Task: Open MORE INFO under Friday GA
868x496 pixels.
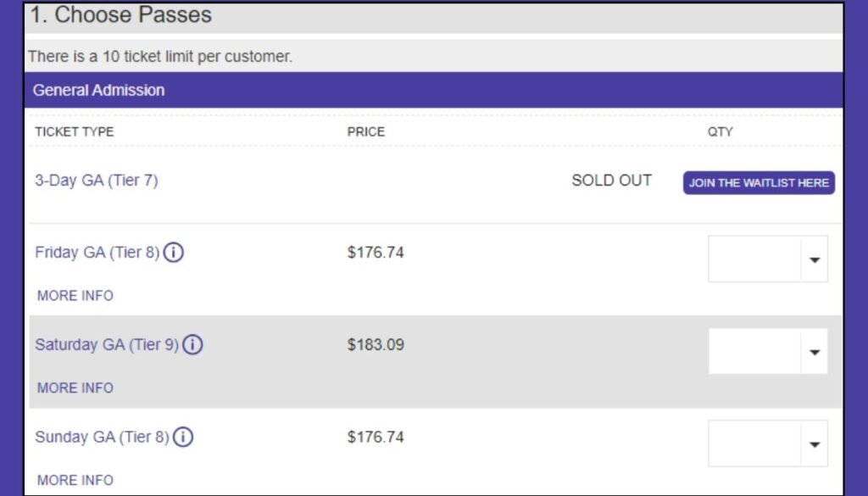Action: click(75, 296)
